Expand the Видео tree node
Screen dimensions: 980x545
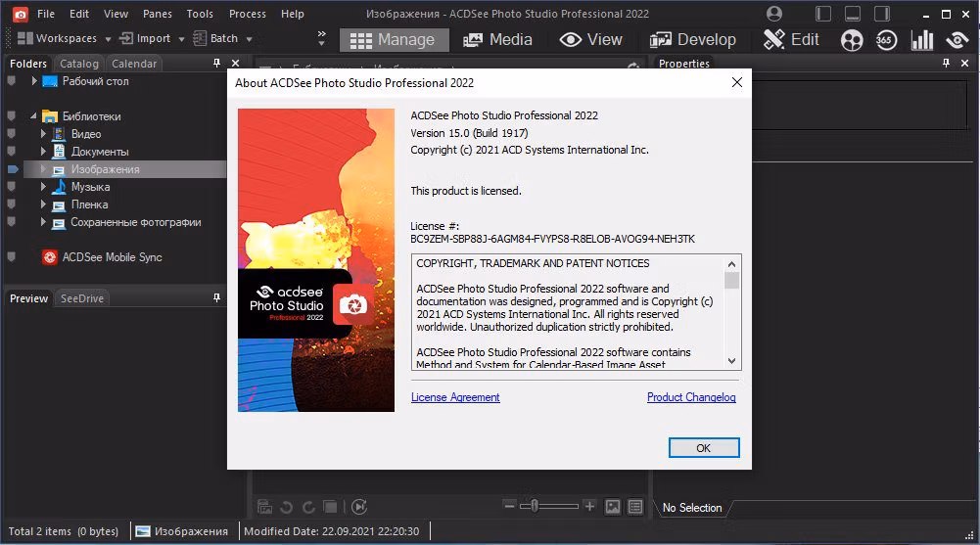(x=43, y=134)
